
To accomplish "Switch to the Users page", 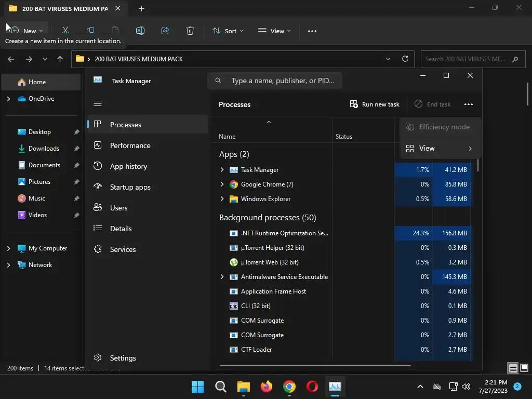I will click(x=148, y=208).
